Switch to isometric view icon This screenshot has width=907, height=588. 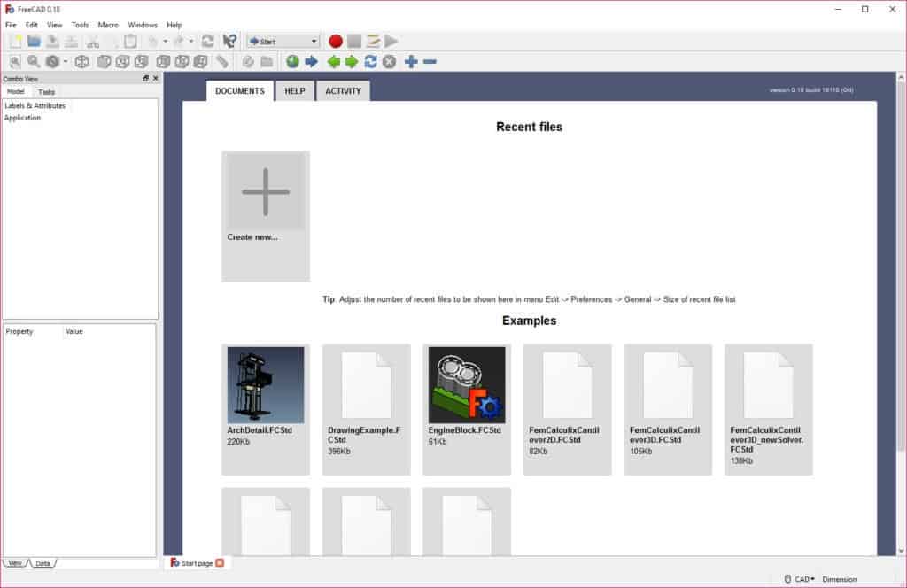(x=82, y=61)
